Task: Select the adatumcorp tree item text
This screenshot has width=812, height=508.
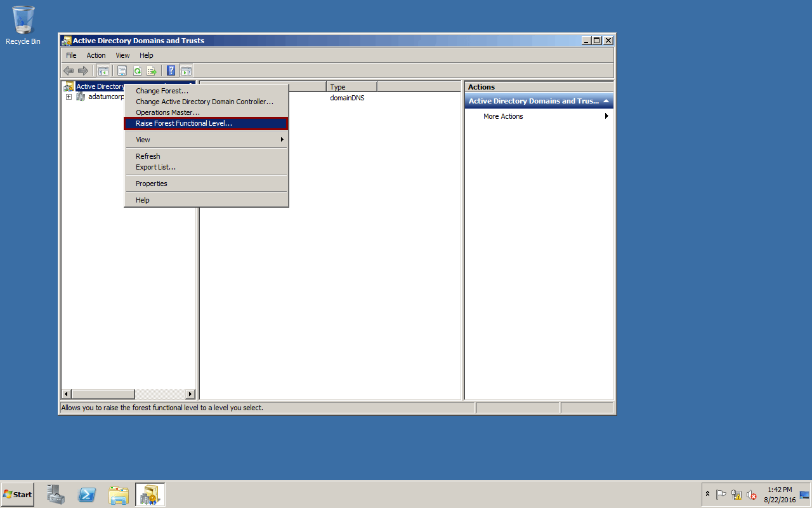Action: pyautogui.click(x=106, y=97)
